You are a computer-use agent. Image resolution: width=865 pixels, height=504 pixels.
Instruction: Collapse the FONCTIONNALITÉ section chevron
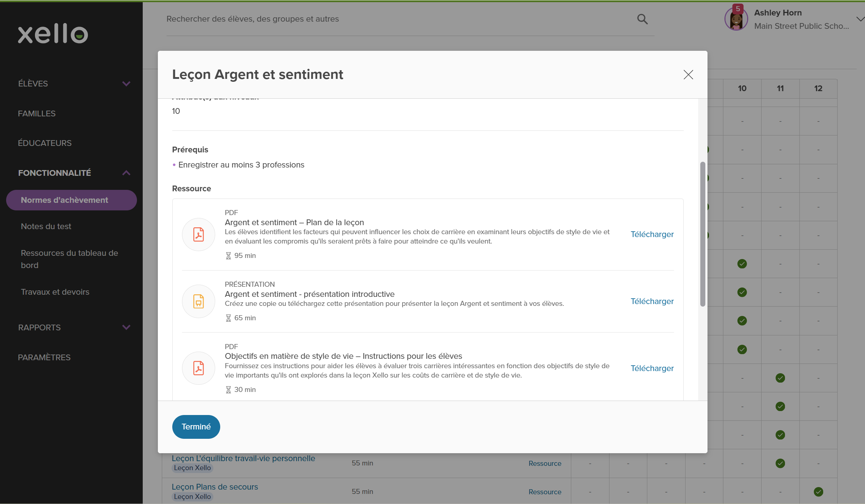[x=126, y=173]
